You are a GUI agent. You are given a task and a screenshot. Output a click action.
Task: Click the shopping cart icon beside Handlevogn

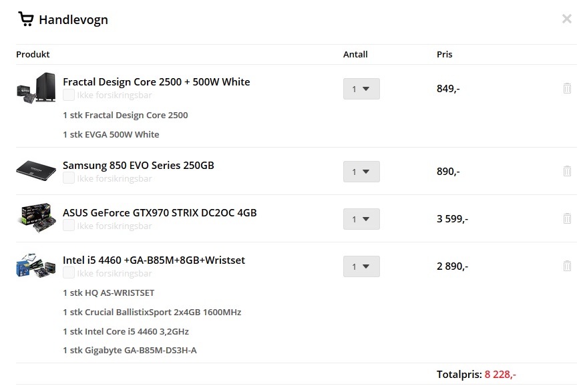point(26,19)
